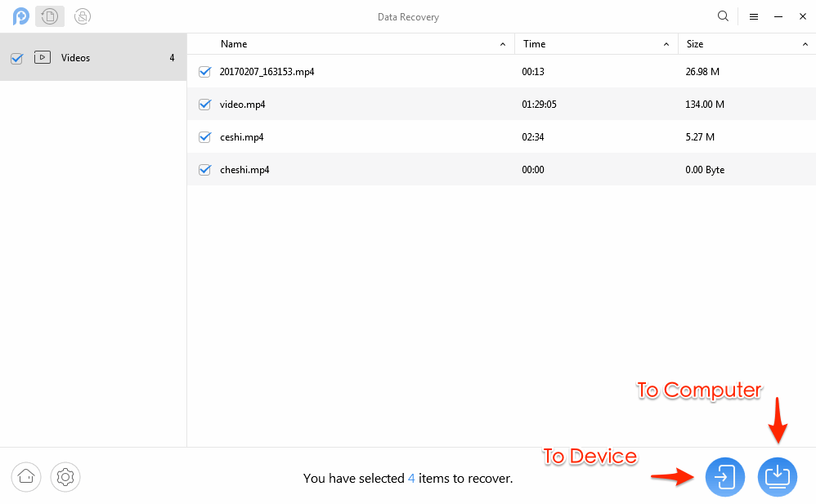Toggle the video.mp4 checkbox
The width and height of the screenshot is (816, 504).
coord(205,105)
